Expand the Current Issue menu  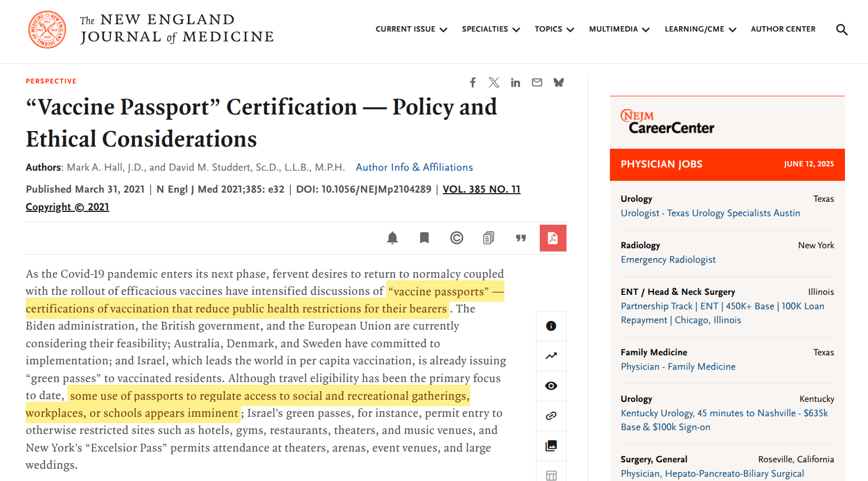click(x=411, y=29)
